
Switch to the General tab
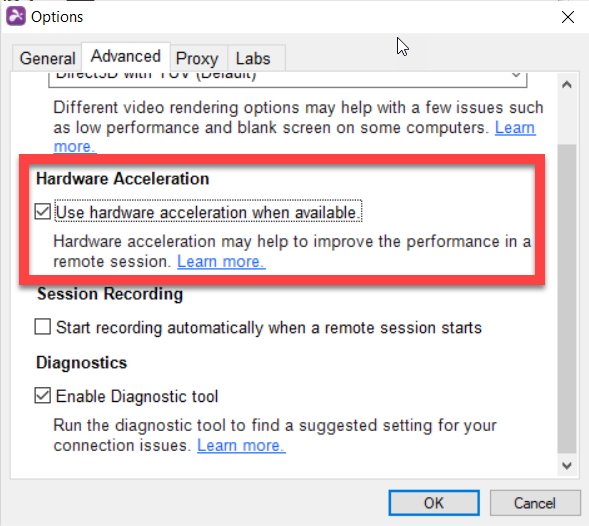[47, 58]
